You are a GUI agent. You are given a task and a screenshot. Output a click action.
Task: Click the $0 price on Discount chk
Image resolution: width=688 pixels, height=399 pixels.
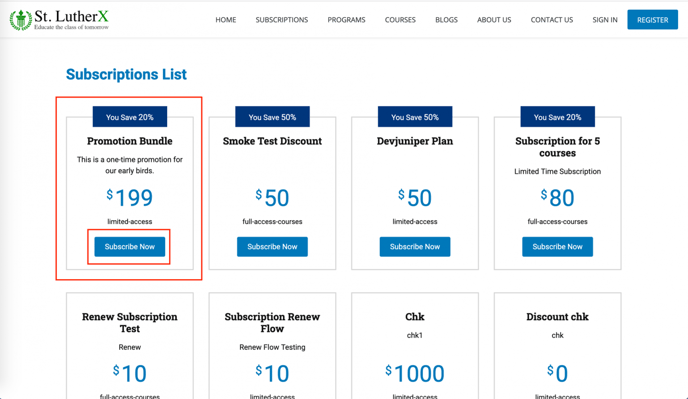click(x=558, y=374)
